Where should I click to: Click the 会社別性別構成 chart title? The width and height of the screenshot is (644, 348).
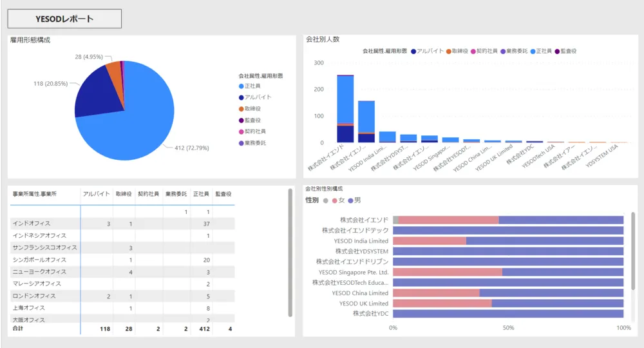point(324,189)
